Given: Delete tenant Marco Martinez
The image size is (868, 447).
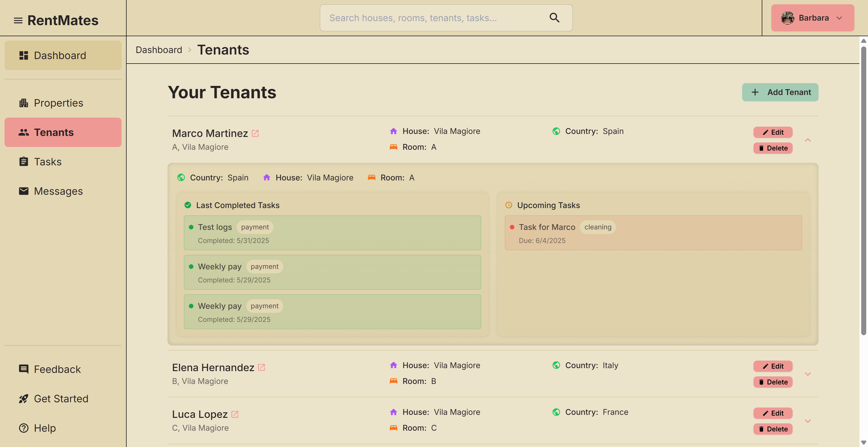Looking at the screenshot, I should click(773, 148).
